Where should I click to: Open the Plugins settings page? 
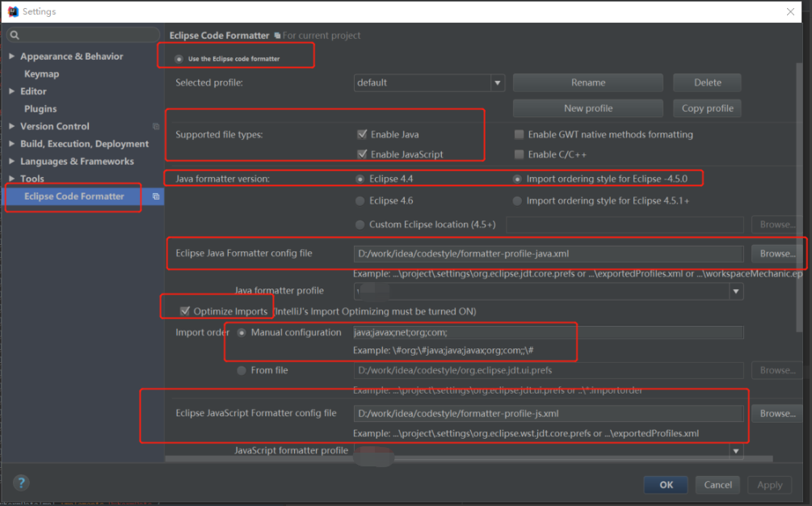click(40, 109)
